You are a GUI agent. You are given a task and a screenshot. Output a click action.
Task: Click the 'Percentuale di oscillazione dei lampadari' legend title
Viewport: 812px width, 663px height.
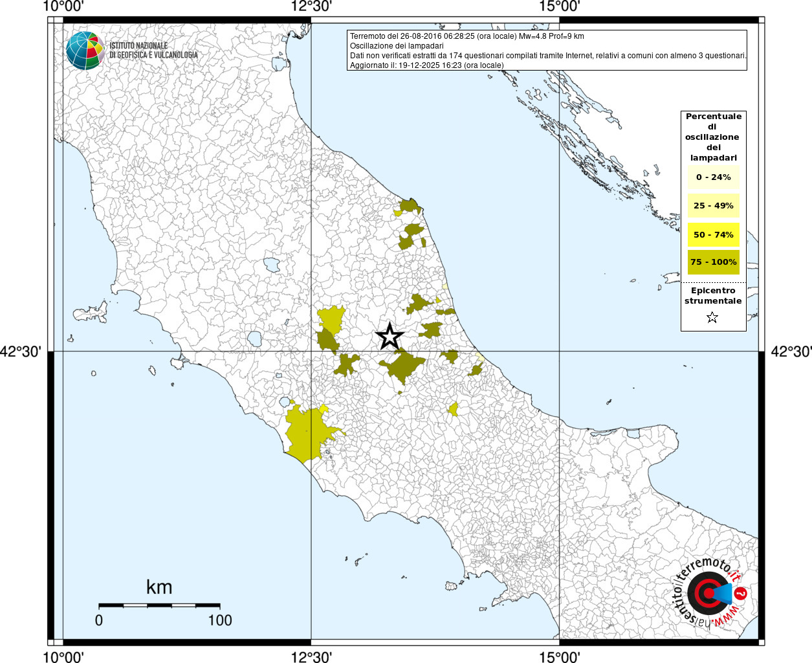(713, 137)
